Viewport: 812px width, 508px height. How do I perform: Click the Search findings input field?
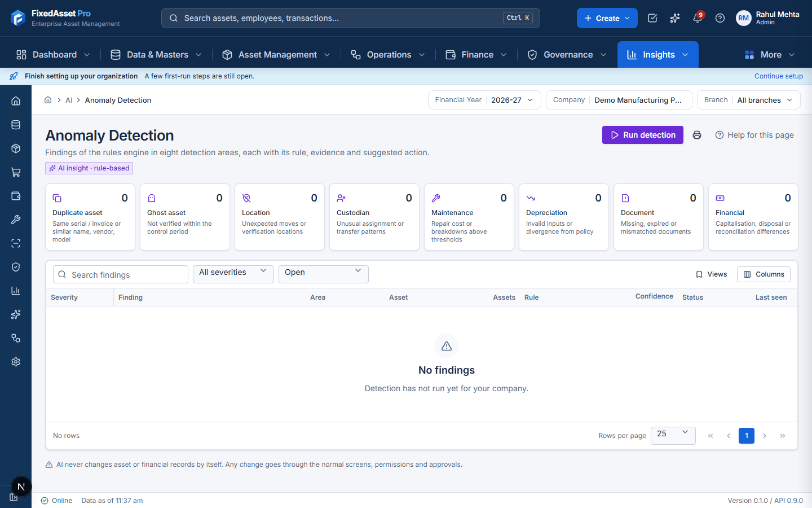(x=121, y=274)
